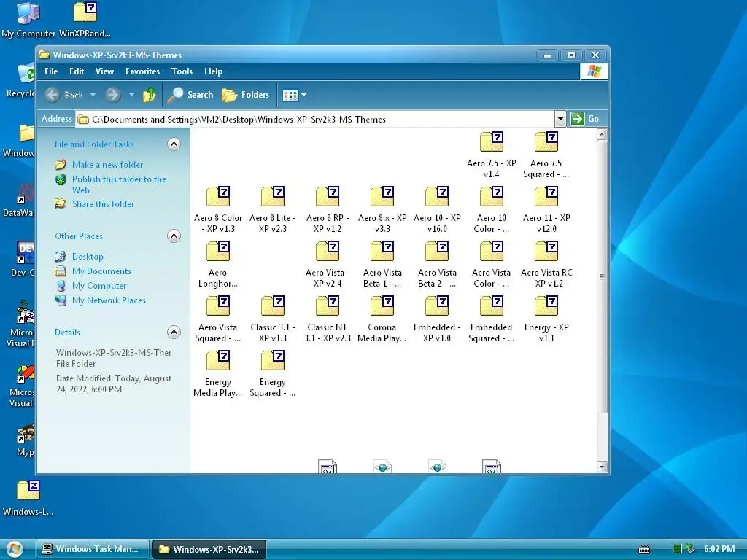Image resolution: width=747 pixels, height=560 pixels.
Task: Go back using the Back button
Action: [x=64, y=95]
